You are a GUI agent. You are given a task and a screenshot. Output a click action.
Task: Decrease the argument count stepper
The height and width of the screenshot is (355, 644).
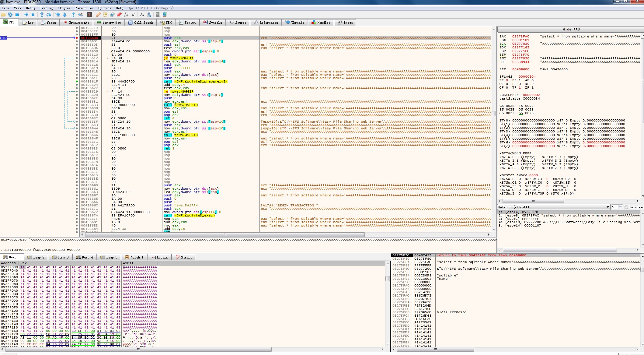pyautogui.click(x=620, y=208)
